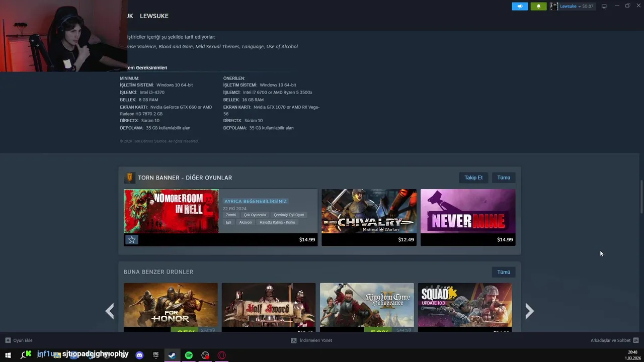Viewport: 644px width, 362px height.
Task: Open the For Honor game card
Action: [x=171, y=307]
